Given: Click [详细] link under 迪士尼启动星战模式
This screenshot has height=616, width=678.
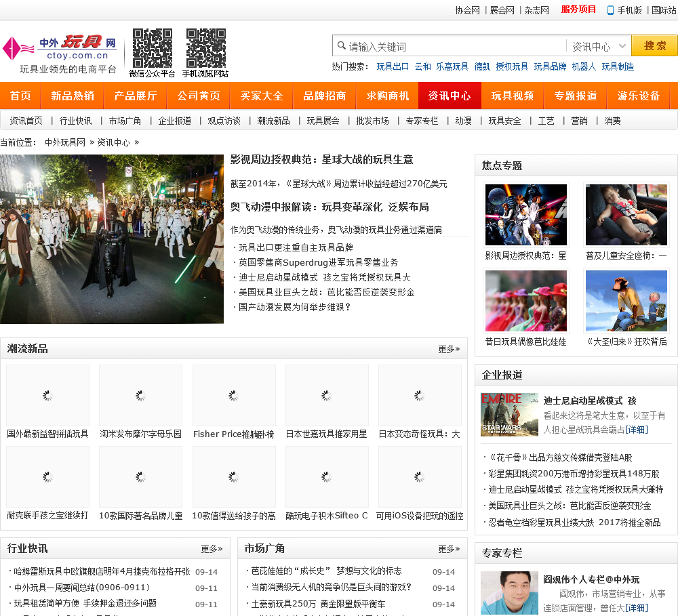Looking at the screenshot, I should pyautogui.click(x=637, y=430).
